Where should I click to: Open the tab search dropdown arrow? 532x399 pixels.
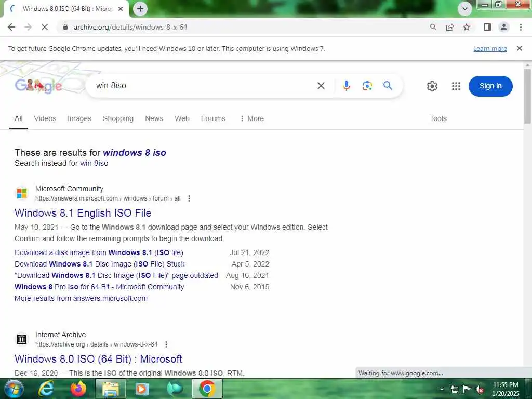pos(465,9)
